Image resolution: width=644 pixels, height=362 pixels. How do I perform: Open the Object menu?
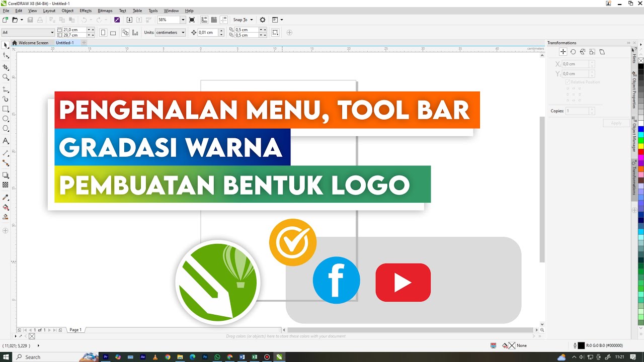[x=67, y=11]
